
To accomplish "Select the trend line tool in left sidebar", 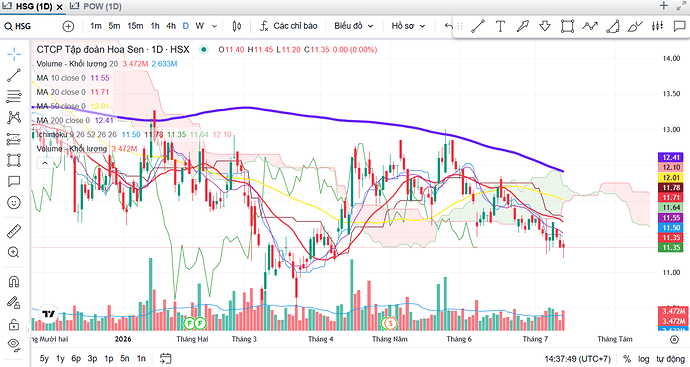I will click(14, 75).
